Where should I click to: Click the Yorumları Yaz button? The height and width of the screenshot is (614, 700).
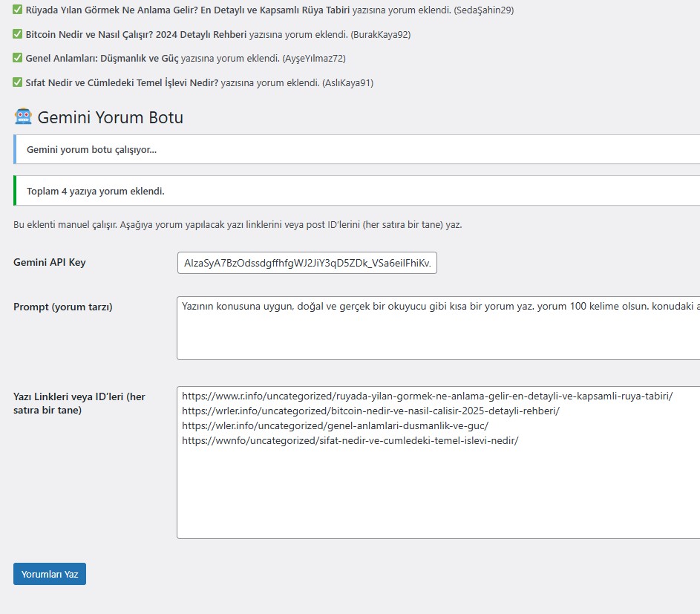click(50, 574)
